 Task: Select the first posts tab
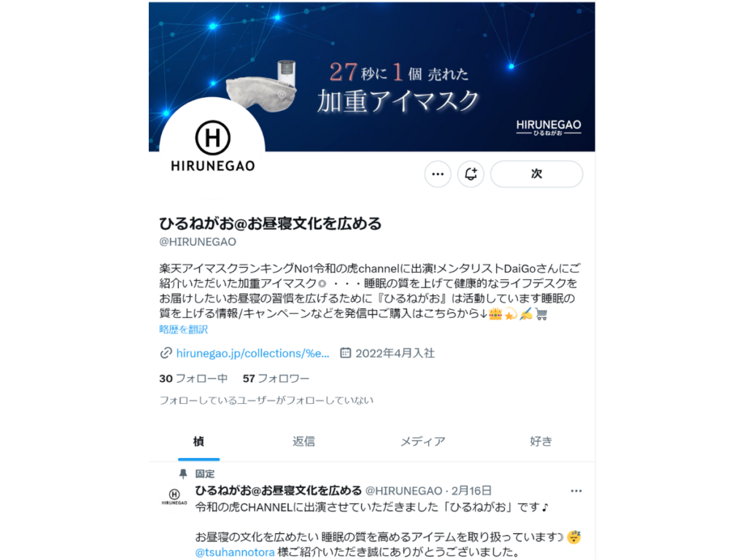click(198, 441)
